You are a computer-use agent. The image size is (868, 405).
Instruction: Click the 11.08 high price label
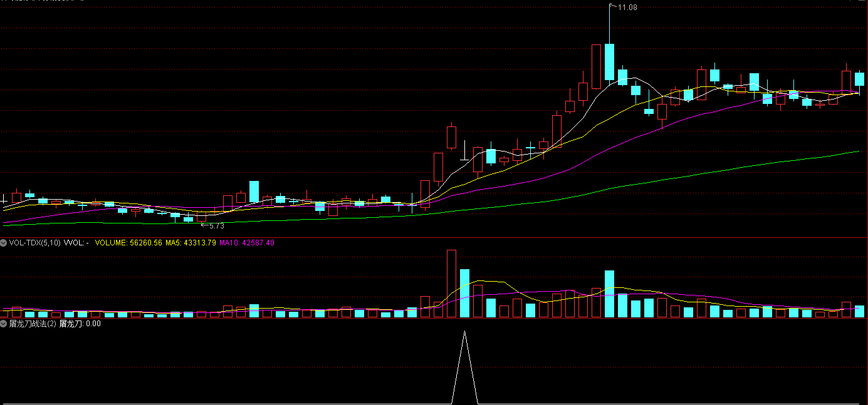627,7
